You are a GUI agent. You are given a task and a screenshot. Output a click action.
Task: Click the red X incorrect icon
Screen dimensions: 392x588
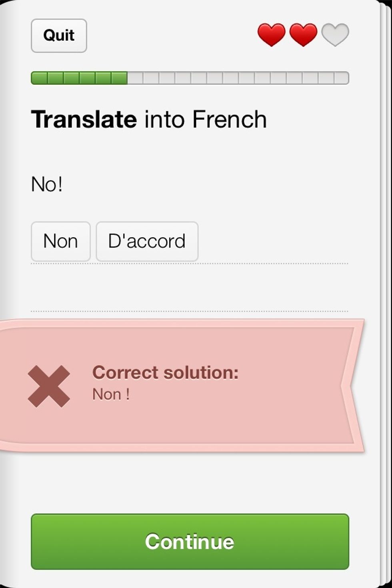pyautogui.click(x=49, y=386)
